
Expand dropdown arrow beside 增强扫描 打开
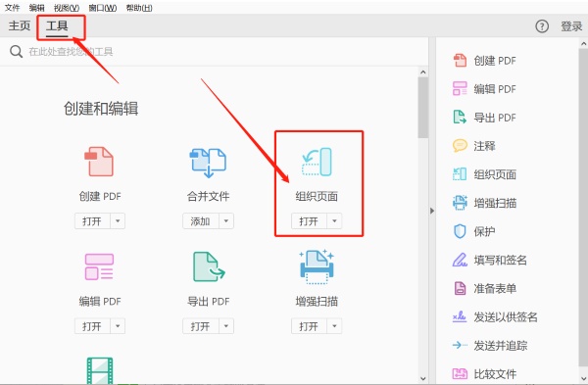coord(334,326)
